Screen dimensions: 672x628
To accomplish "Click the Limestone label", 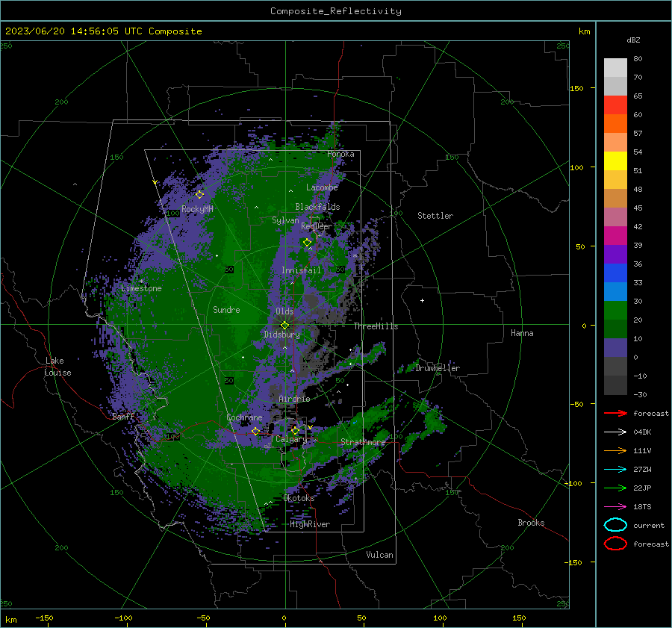I will point(141,288).
